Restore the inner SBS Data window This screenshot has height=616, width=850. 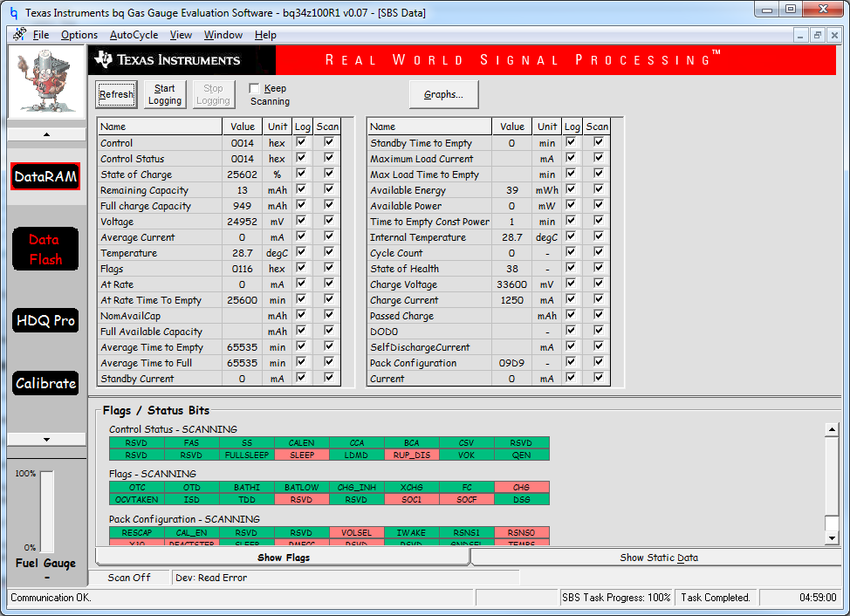(x=818, y=35)
